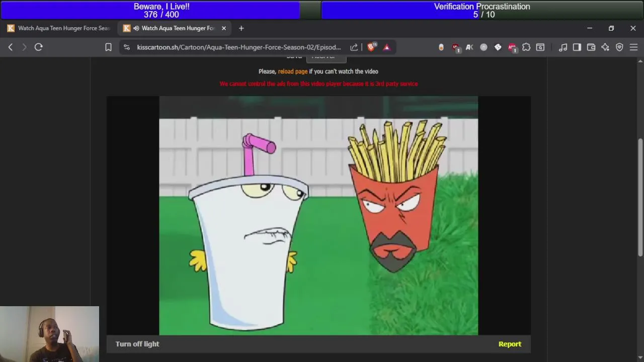Click the red third-party ads warning text
The image size is (644, 362).
(x=318, y=84)
